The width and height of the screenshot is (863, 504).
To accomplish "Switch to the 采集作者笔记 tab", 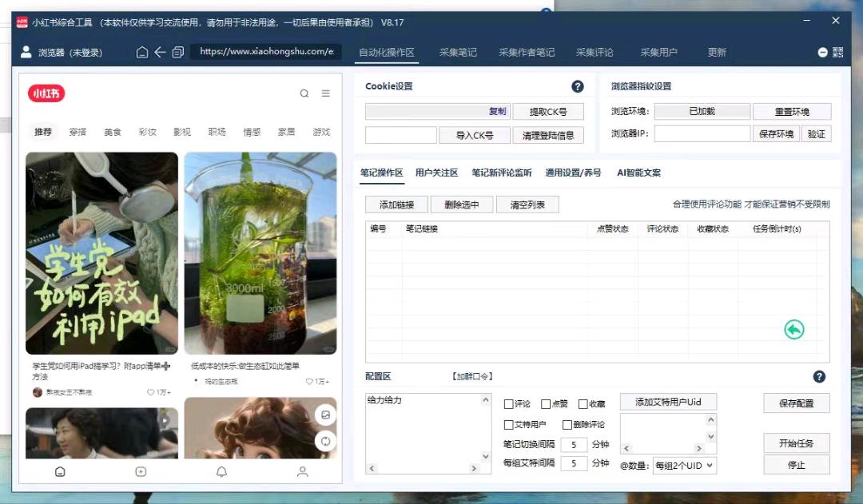I will 527,52.
